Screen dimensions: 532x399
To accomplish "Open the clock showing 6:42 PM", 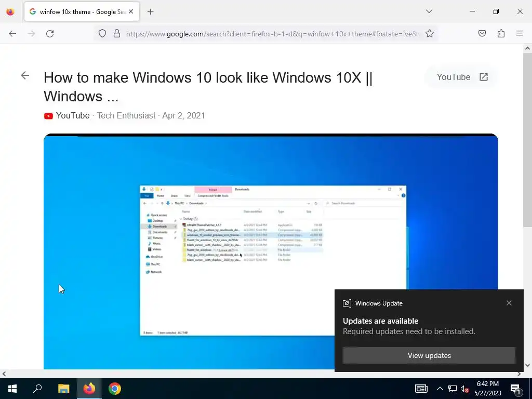I will coord(487,389).
